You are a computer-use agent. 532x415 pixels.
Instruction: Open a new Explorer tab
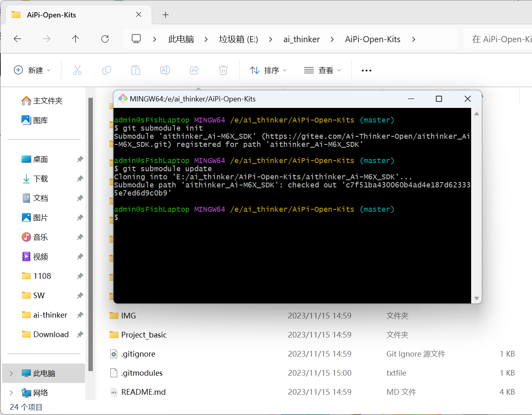tap(165, 15)
